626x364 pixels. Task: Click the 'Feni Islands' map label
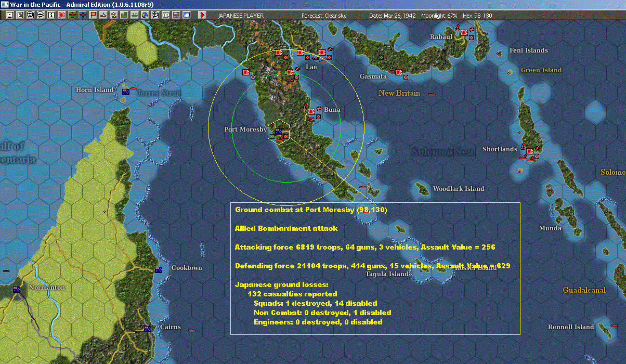click(529, 50)
